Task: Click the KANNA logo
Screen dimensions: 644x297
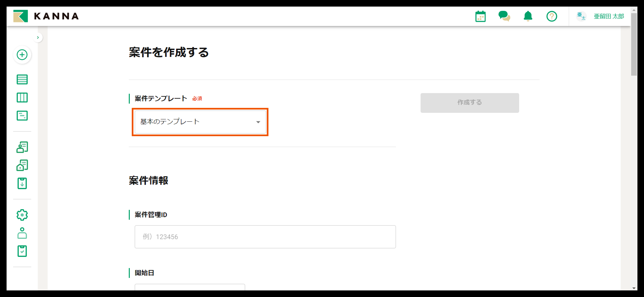Action: pyautogui.click(x=46, y=16)
